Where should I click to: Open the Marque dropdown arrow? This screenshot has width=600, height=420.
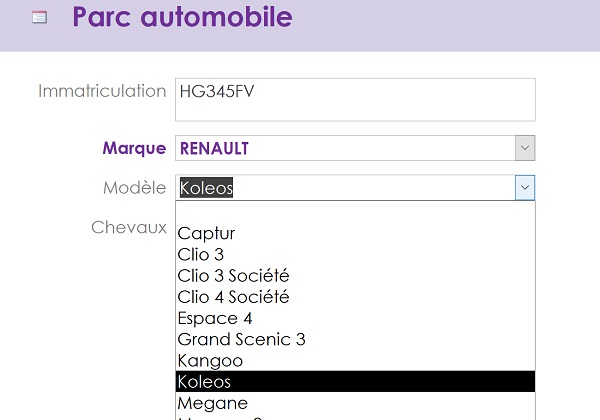click(x=525, y=148)
